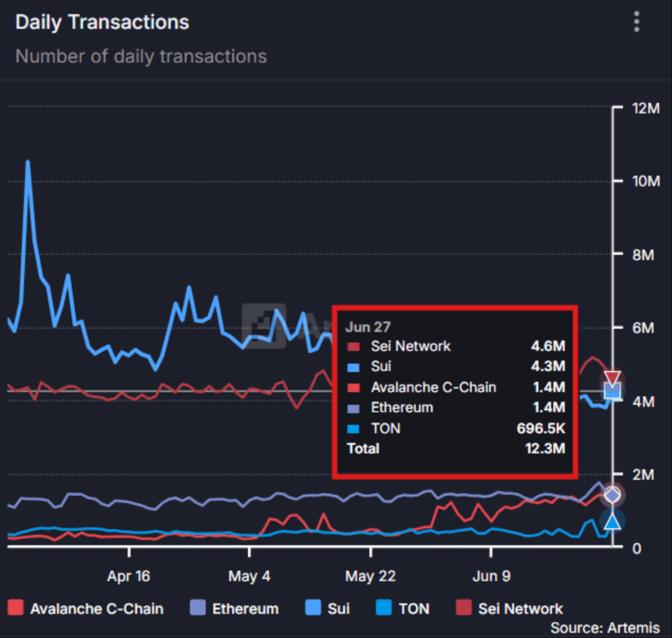Click the Ethereum purple legend swatch
Screen dimensions: 672x638
[x=198, y=608]
